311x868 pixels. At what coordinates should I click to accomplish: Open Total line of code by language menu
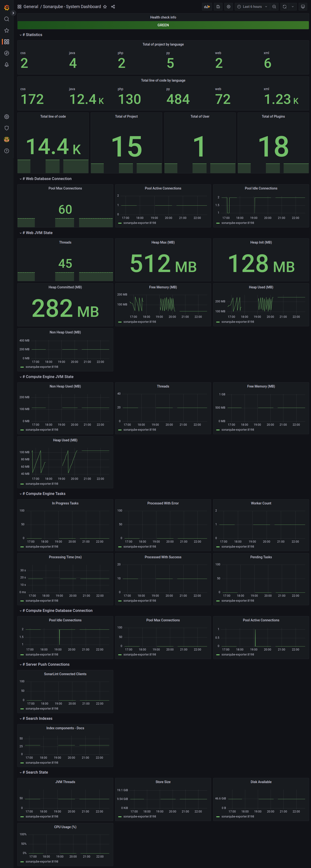point(163,81)
